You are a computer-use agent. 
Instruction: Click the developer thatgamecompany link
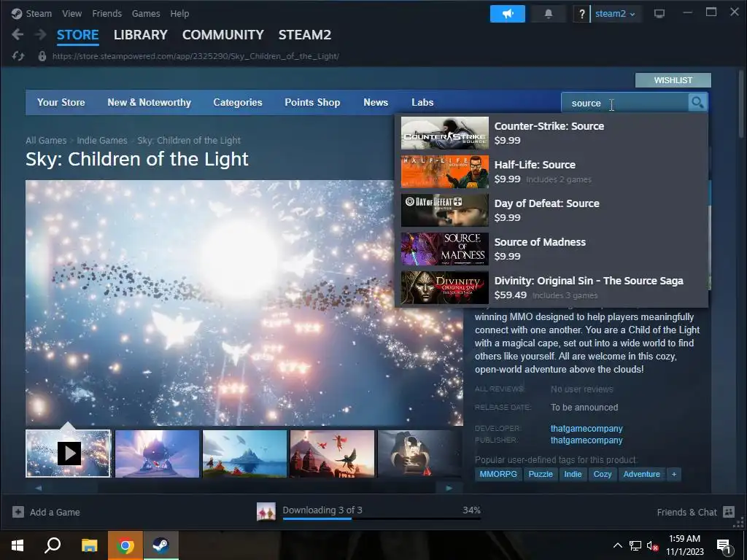[587, 429]
